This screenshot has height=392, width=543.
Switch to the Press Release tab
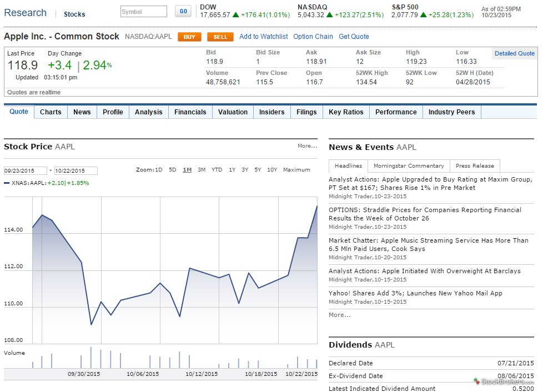475,166
